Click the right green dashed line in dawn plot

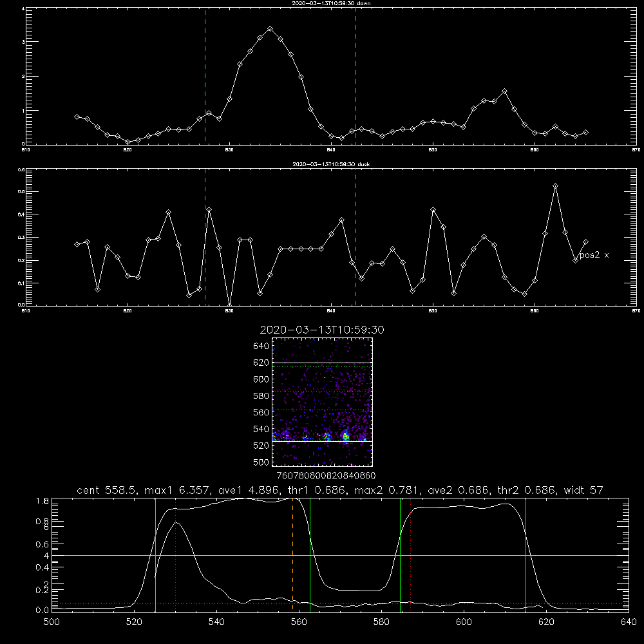(355, 76)
